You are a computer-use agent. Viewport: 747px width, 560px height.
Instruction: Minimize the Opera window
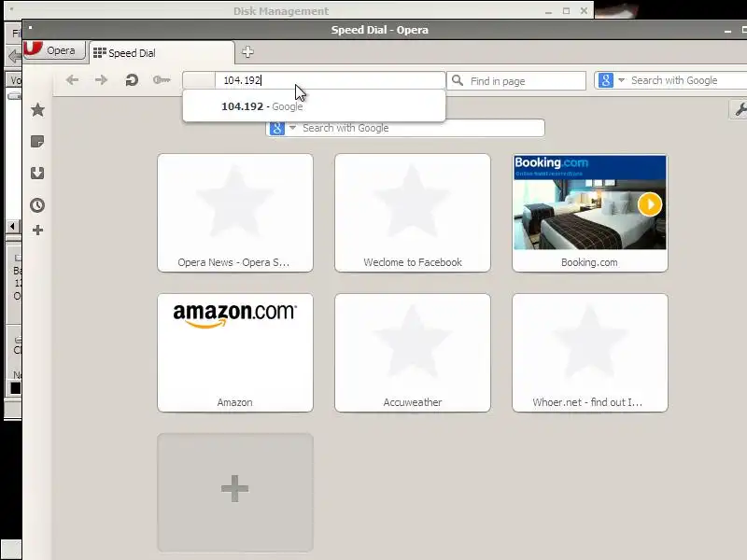[x=727, y=31]
